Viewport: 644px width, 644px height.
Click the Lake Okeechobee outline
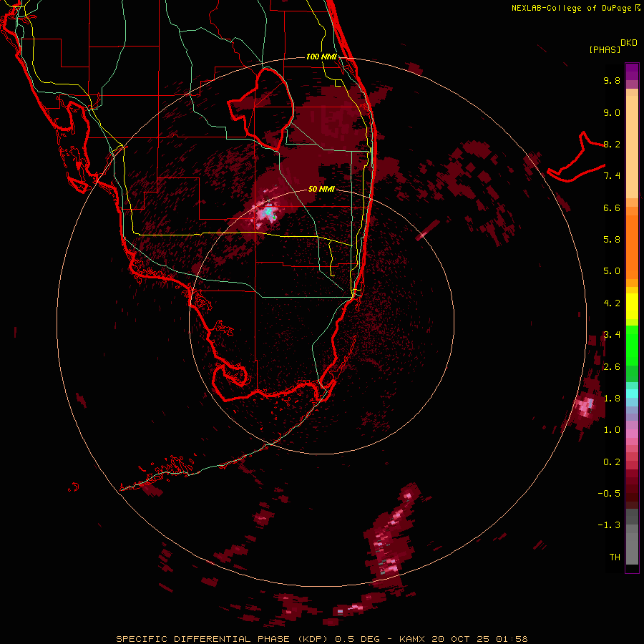(x=260, y=109)
